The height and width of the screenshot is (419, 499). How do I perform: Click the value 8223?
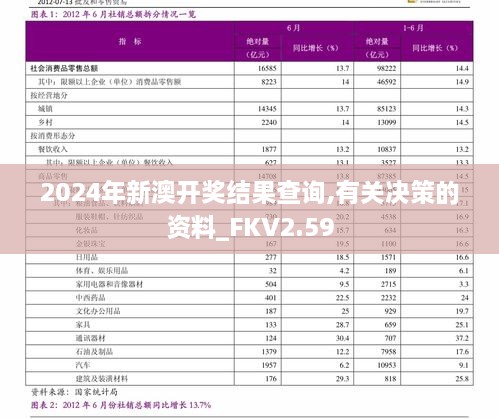click(x=269, y=82)
